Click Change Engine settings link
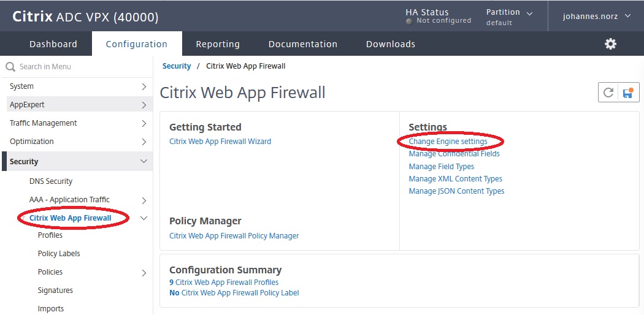644x315 pixels. 448,142
